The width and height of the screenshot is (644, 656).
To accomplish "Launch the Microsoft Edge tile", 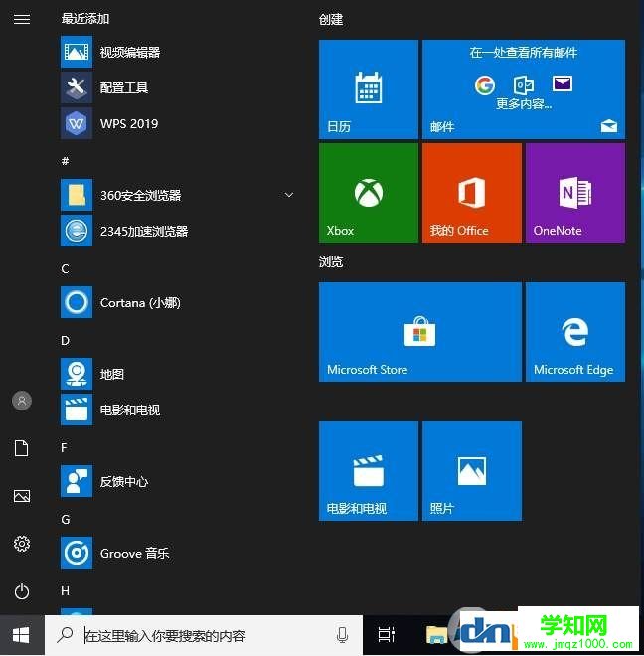I will click(x=575, y=332).
